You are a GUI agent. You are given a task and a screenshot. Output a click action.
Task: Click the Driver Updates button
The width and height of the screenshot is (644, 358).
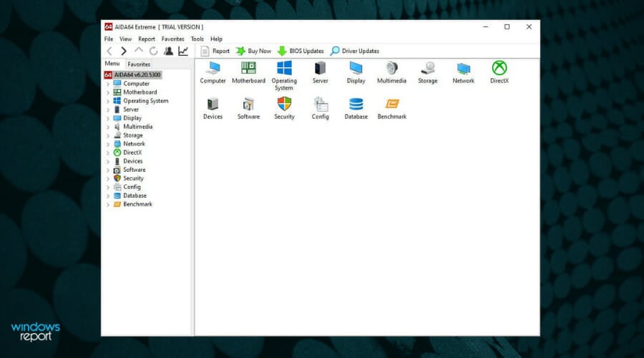[x=355, y=51]
